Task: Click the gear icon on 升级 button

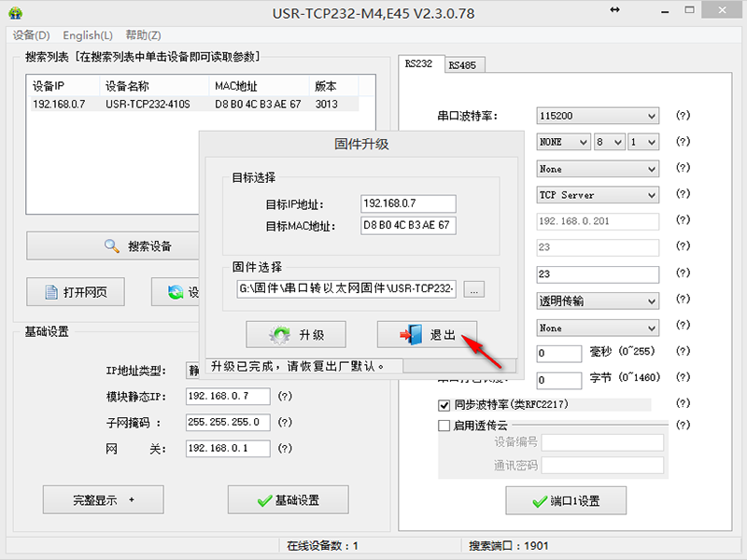Action: pos(278,336)
